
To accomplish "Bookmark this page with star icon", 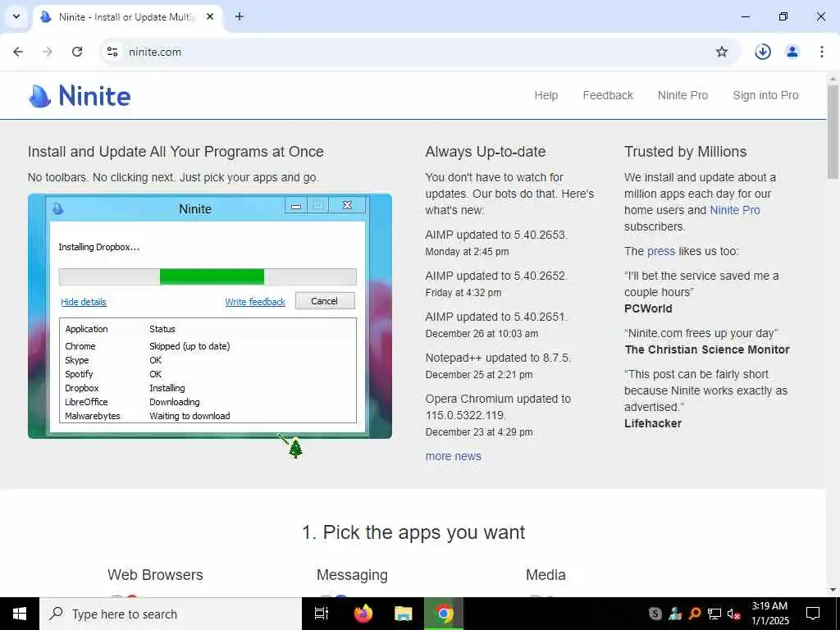I will pos(722,52).
